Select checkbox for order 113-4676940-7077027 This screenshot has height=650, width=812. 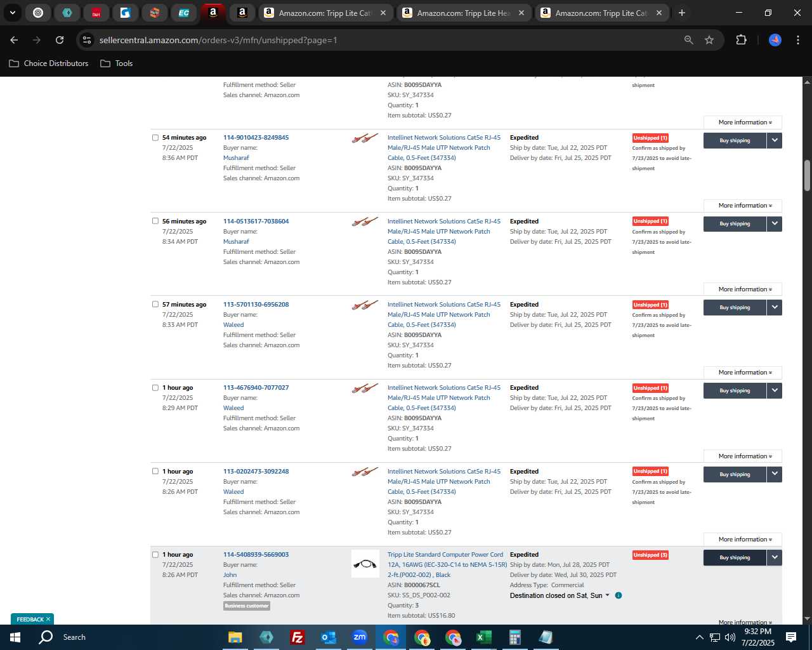point(155,388)
